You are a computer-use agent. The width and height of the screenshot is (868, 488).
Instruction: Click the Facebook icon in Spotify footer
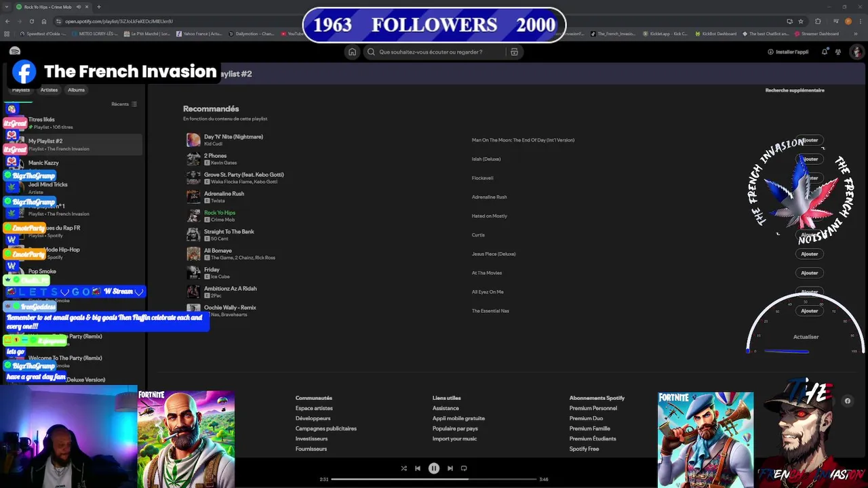pos(847,401)
